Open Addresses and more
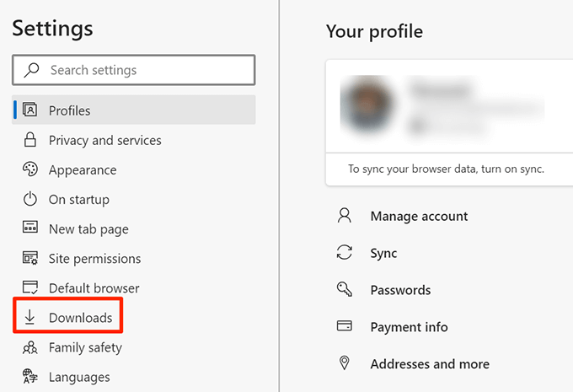573x392 pixels. tap(430, 364)
